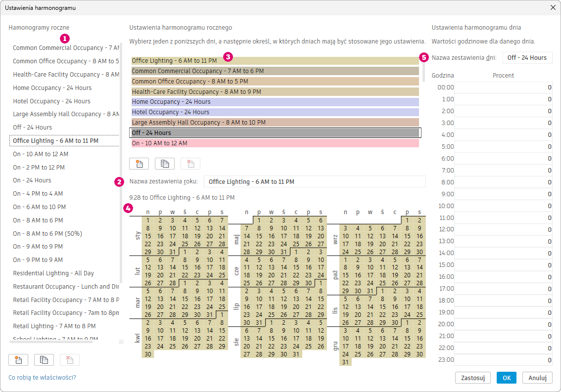Viewport: 561px width, 392px height.
Task: Click the vertical scrollbar of annual schedules list
Action: (121, 163)
